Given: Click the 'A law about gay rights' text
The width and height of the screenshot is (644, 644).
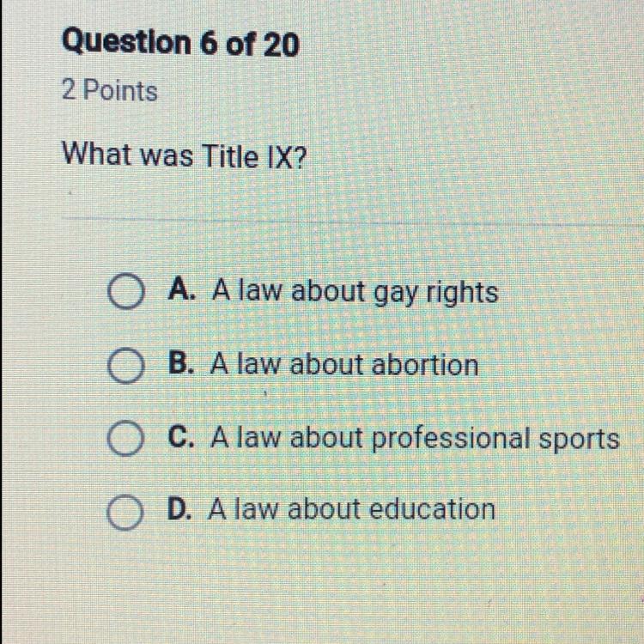Looking at the screenshot, I should (x=355, y=293).
